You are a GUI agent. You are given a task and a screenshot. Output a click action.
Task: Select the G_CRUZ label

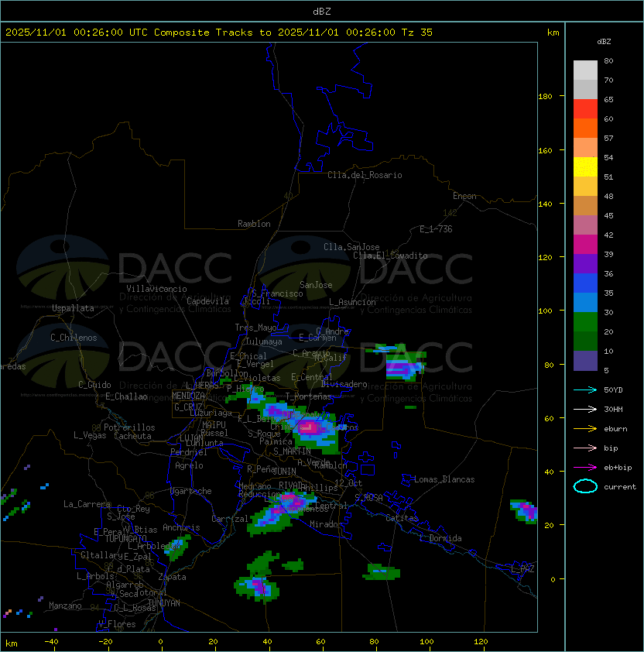[188, 407]
